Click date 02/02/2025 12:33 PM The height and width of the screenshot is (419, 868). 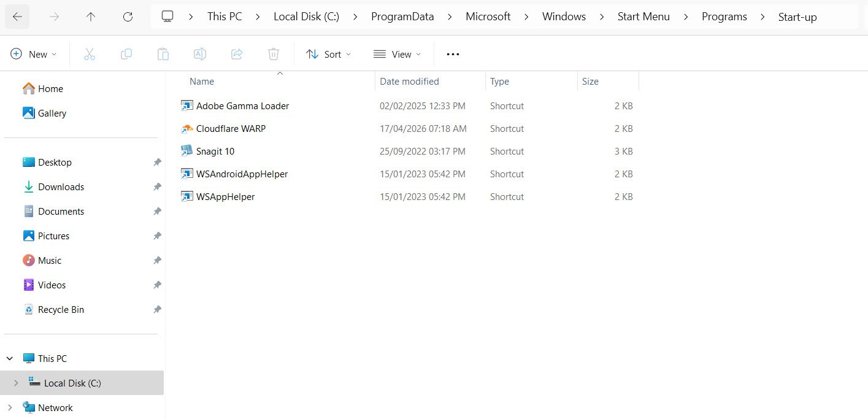(423, 106)
